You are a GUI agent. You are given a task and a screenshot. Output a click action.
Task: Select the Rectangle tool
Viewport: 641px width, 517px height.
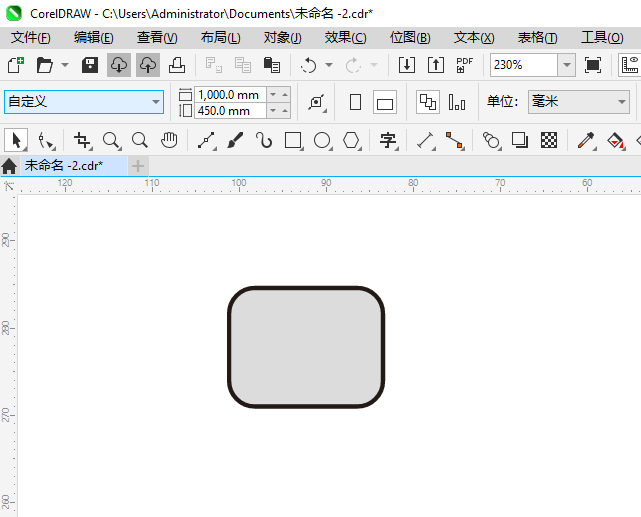[293, 140]
